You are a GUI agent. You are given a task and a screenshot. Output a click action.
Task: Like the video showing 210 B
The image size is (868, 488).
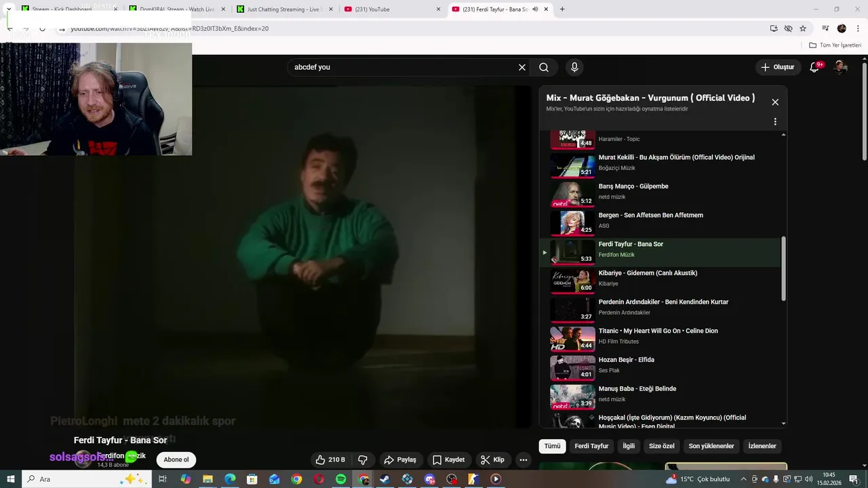[330, 460]
